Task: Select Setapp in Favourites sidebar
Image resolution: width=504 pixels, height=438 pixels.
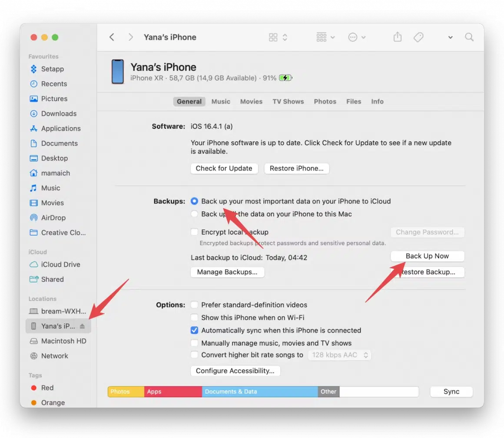Action: 52,69
